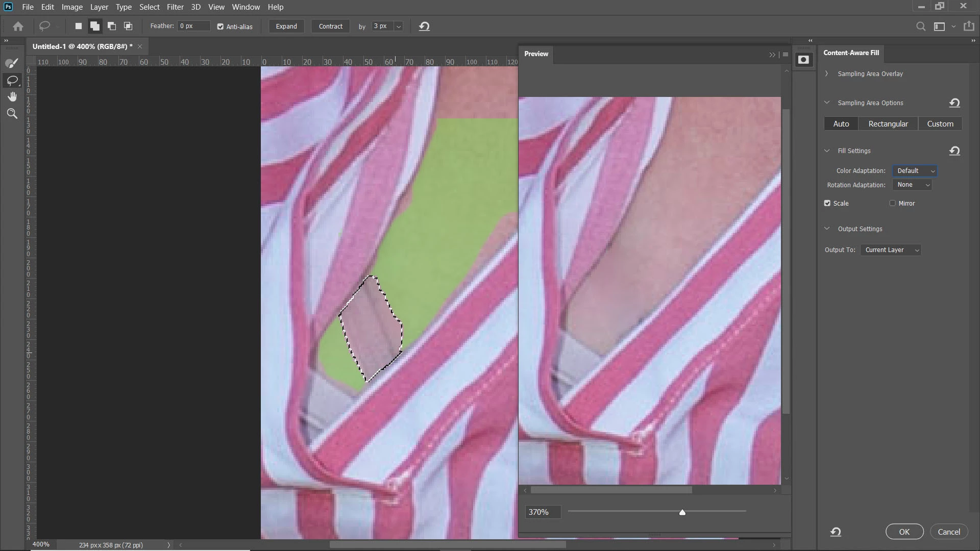
Task: Reset Fill Settings to defaults
Action: coord(954,151)
